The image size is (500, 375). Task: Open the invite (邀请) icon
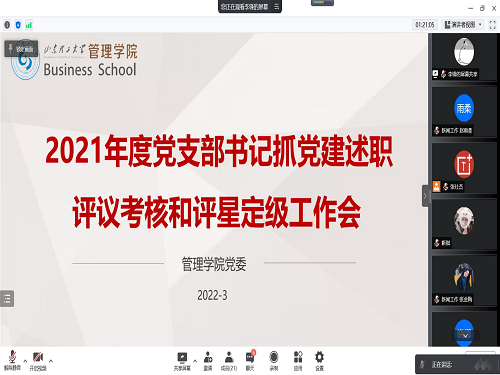tap(208, 361)
